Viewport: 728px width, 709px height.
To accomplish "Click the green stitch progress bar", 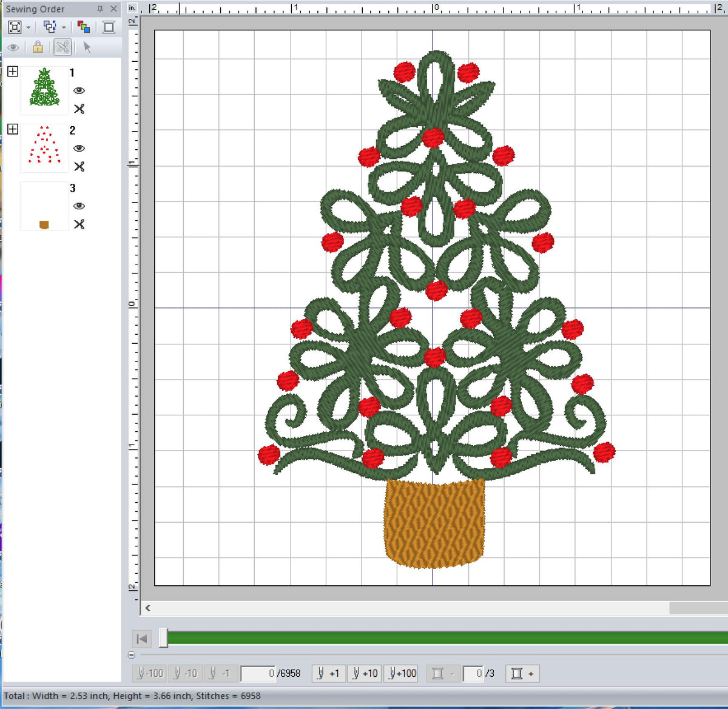I will point(448,637).
